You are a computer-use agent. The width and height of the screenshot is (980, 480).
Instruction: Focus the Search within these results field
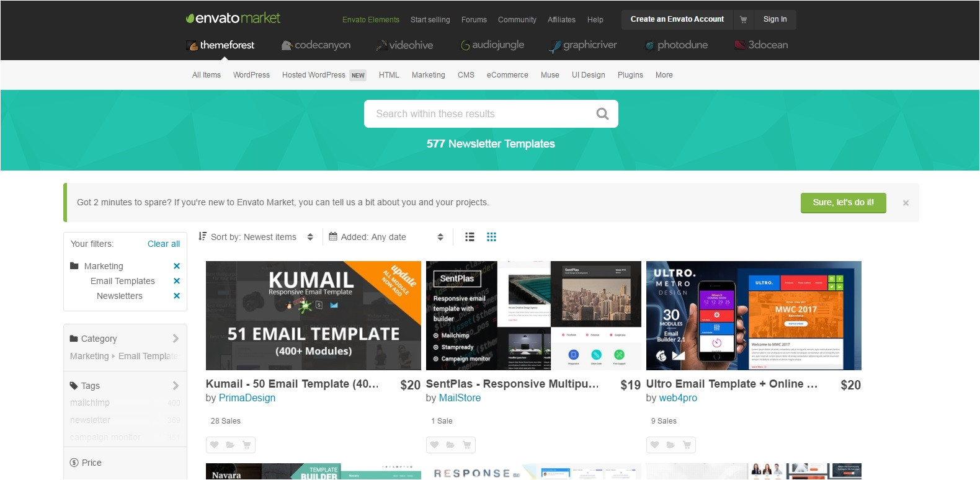pyautogui.click(x=491, y=114)
